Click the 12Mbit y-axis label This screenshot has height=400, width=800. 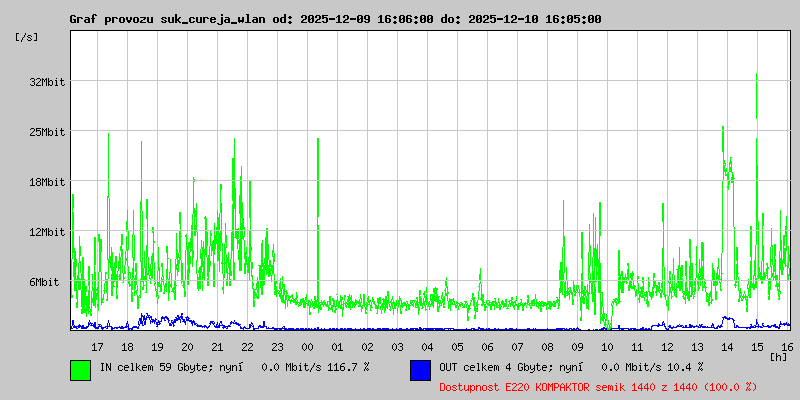(x=47, y=232)
